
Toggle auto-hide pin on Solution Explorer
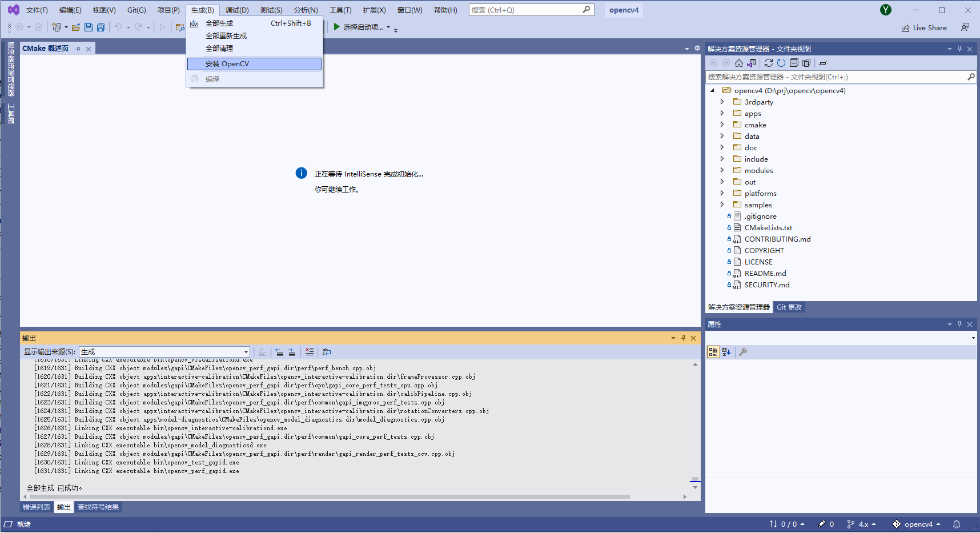pyautogui.click(x=959, y=49)
